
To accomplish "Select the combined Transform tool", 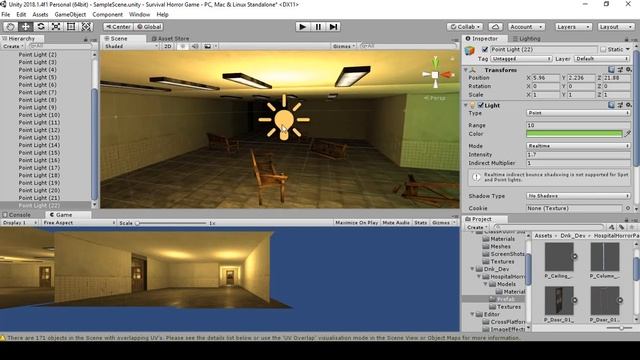I will pyautogui.click(x=86, y=27).
